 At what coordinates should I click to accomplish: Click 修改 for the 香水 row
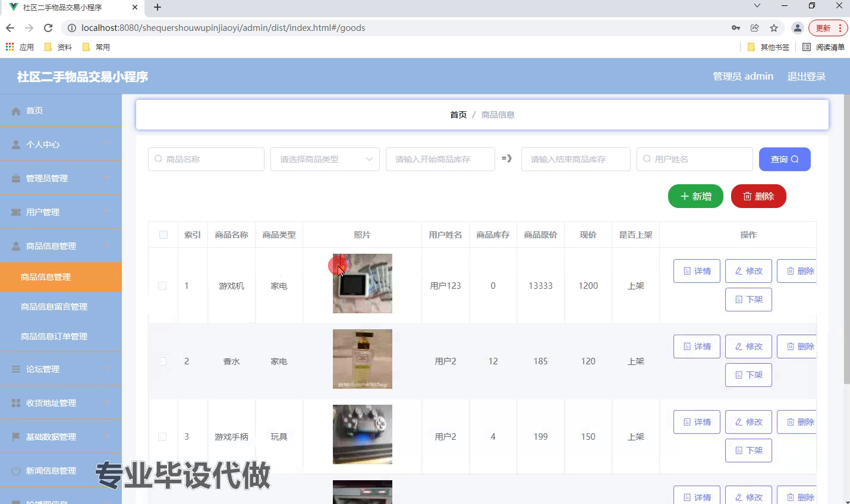click(x=748, y=346)
